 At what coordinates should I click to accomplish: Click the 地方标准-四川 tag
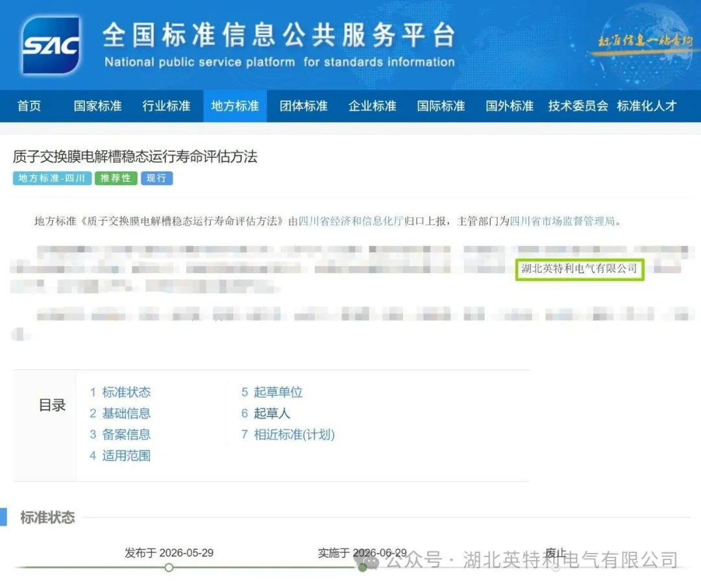(52, 178)
